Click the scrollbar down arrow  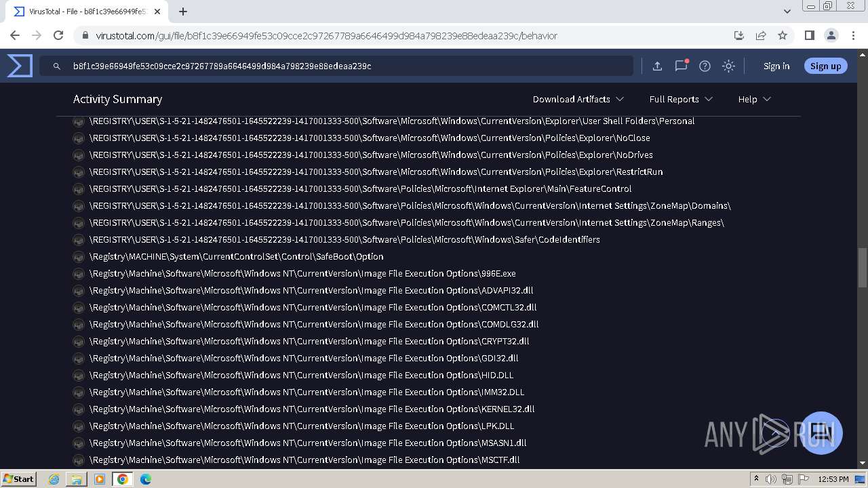coord(863,463)
